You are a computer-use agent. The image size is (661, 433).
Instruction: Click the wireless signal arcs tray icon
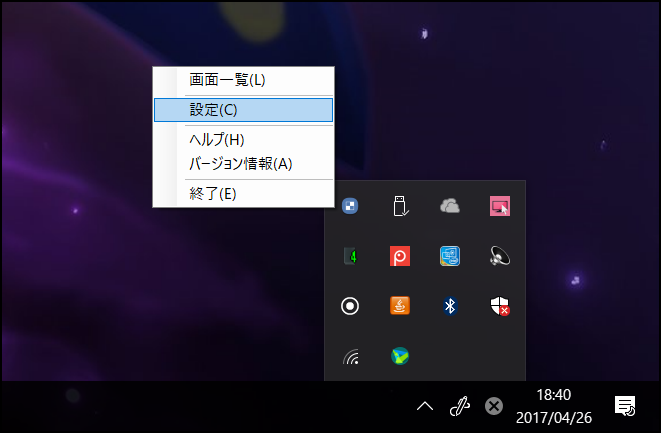point(350,356)
